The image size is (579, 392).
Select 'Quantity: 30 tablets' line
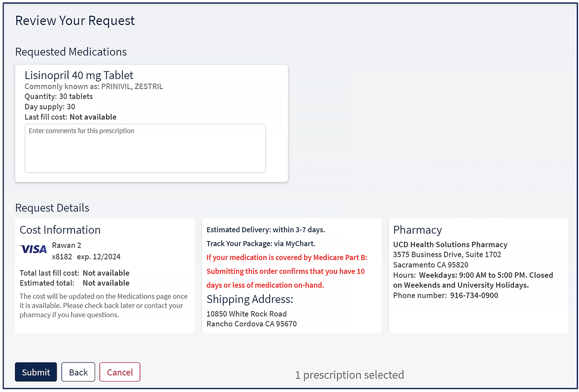(59, 96)
